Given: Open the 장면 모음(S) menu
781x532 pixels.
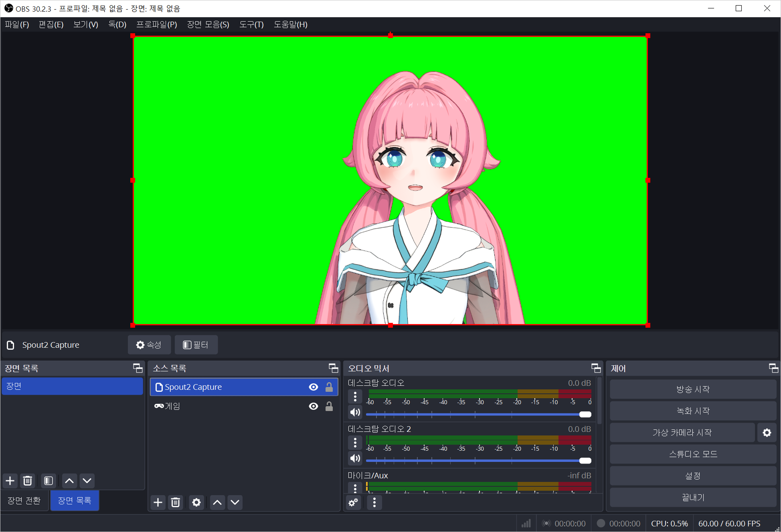Looking at the screenshot, I should click(x=208, y=24).
